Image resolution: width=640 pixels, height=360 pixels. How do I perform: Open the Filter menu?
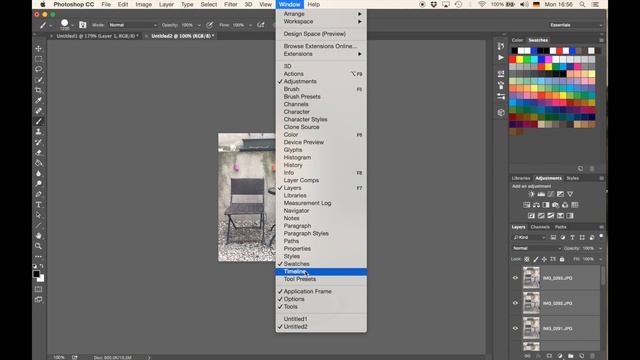point(231,4)
